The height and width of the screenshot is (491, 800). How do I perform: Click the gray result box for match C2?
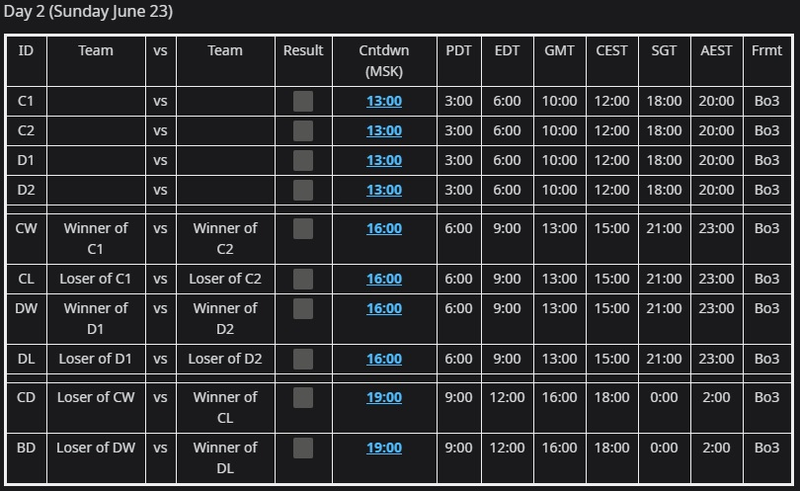coord(303,131)
